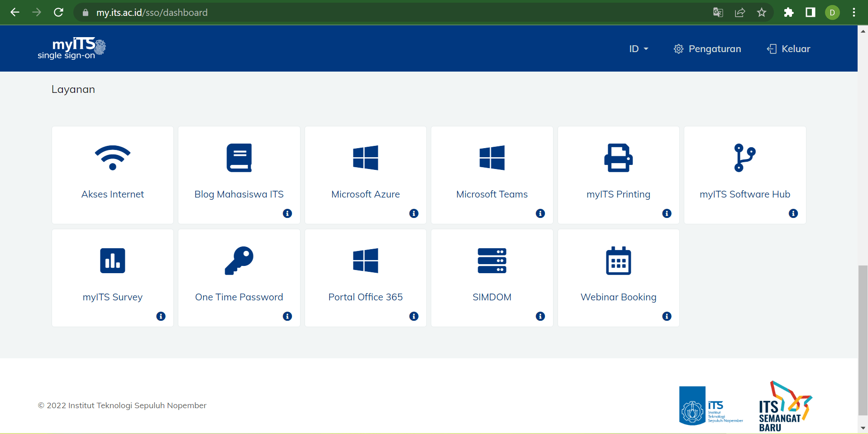Show info for Portal Office 365
The image size is (868, 434).
414,316
